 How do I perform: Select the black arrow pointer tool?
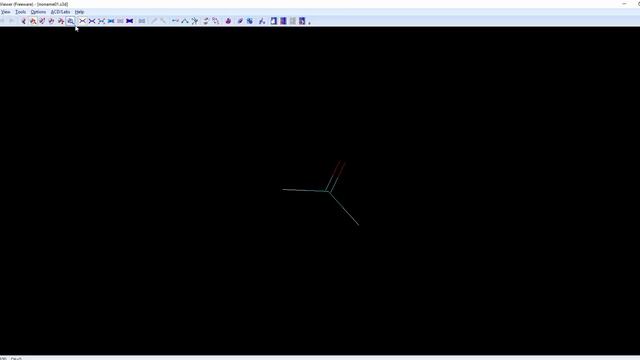pyautogui.click(x=23, y=21)
